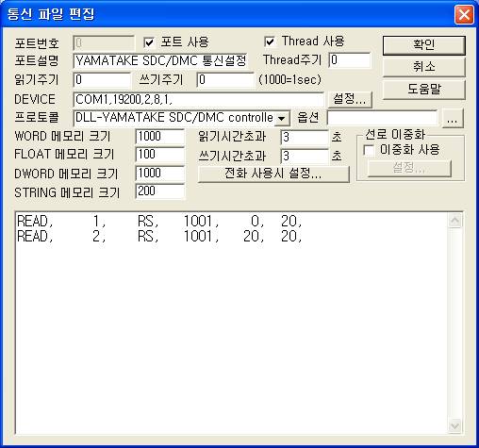Enable the 포트 사용 checkbox
Screen dimensions: 479x448
[149, 42]
